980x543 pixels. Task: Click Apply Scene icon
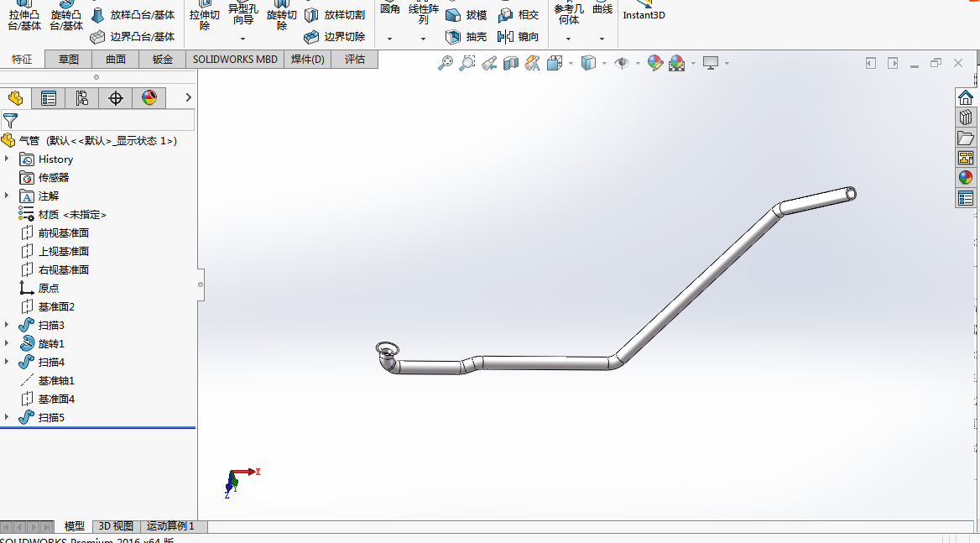(676, 63)
